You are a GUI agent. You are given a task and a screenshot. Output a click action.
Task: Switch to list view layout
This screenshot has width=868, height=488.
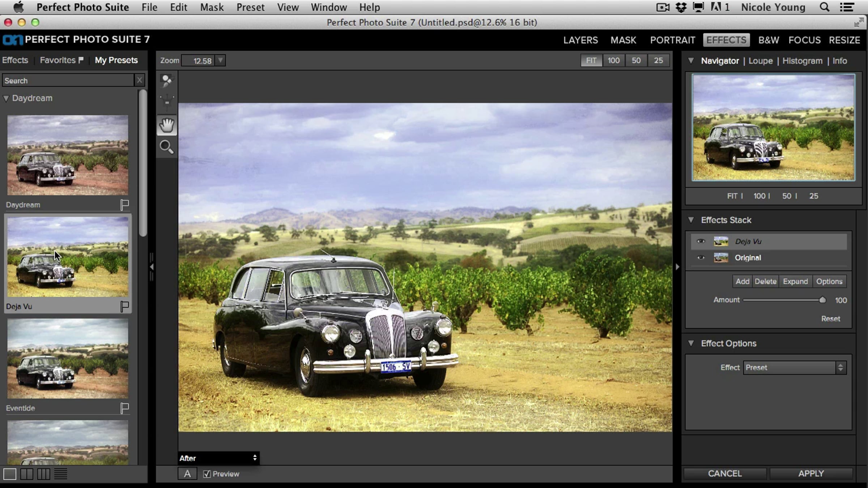61,474
